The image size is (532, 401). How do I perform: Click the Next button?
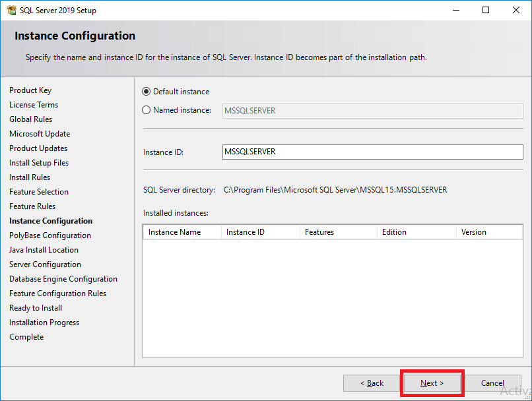coord(432,383)
